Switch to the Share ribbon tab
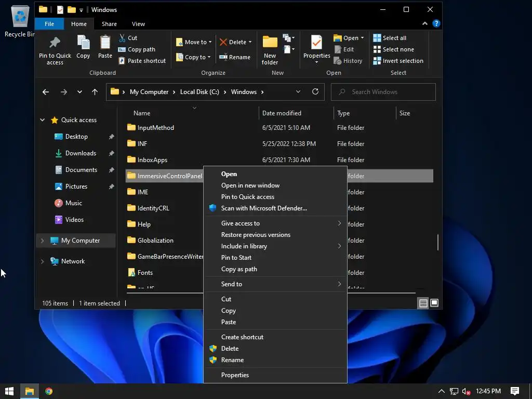Viewport: 532px width, 399px height. click(109, 24)
